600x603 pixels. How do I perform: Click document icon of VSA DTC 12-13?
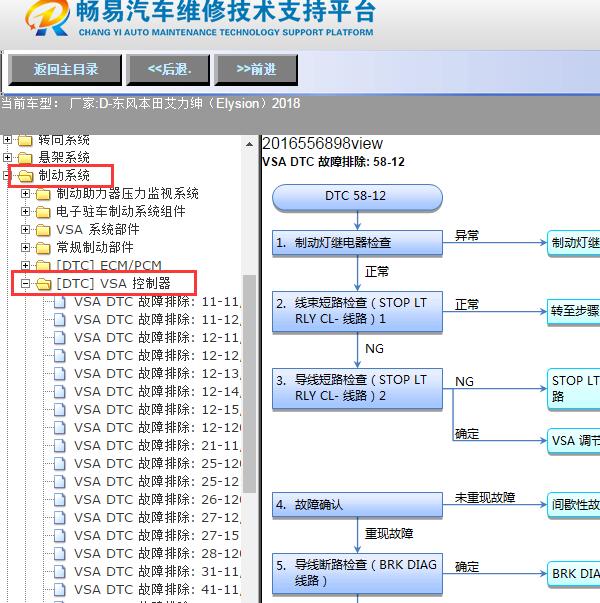pos(60,374)
